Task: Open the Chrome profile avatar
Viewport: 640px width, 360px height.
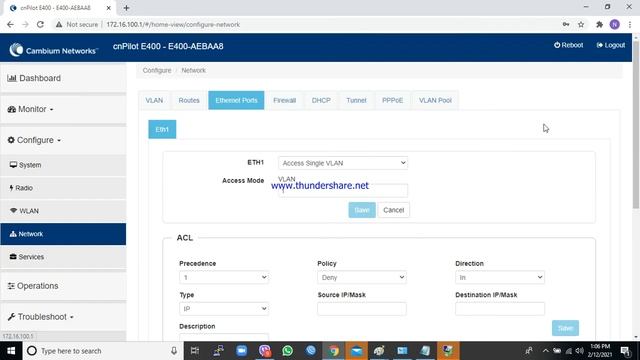Action: 614,24
